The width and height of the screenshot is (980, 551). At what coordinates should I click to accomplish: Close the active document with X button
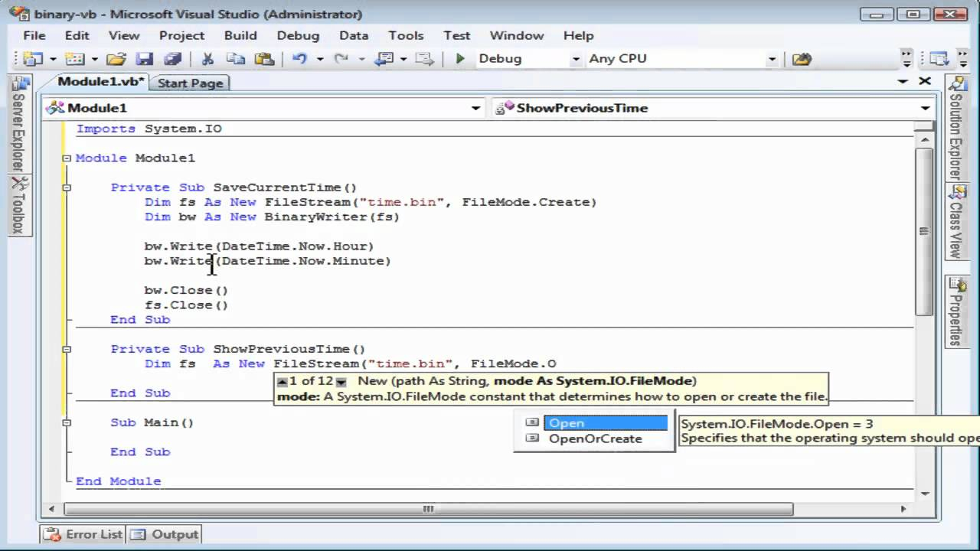(925, 81)
